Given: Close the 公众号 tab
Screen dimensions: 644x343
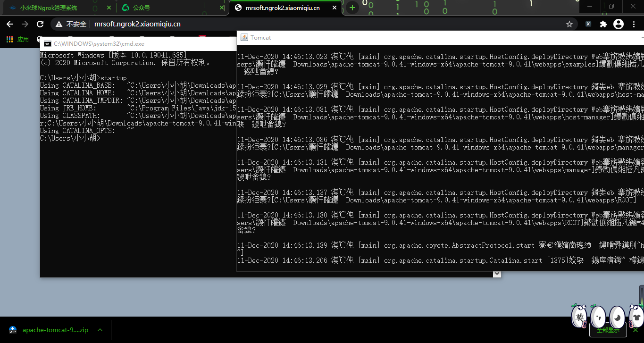Looking at the screenshot, I should (x=222, y=8).
